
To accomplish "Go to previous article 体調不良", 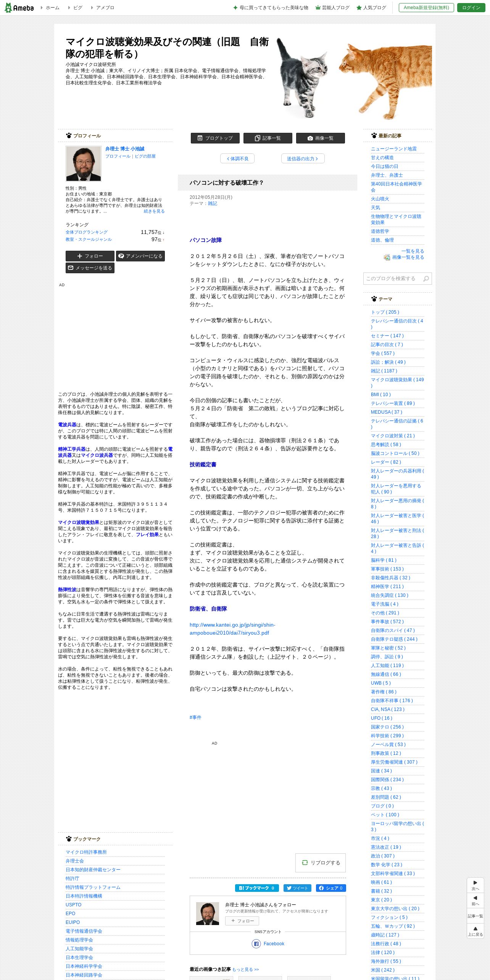I will tap(237, 159).
